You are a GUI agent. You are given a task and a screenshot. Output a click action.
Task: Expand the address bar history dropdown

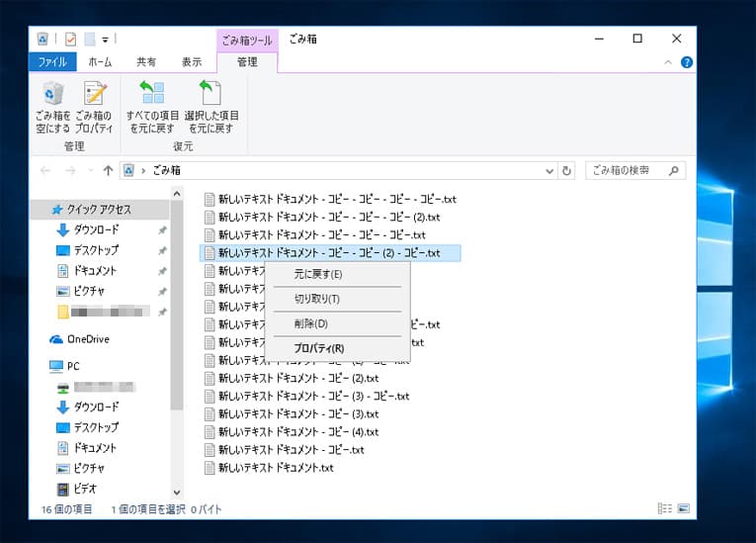coord(550,170)
